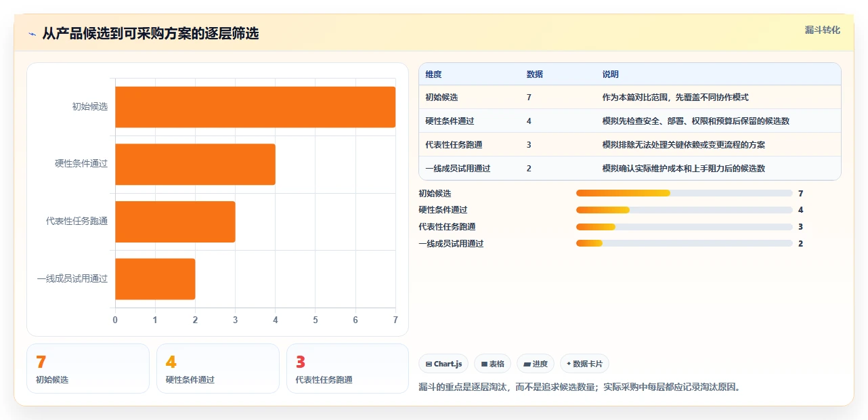Click value 7 beside the progress bar

pyautogui.click(x=801, y=194)
